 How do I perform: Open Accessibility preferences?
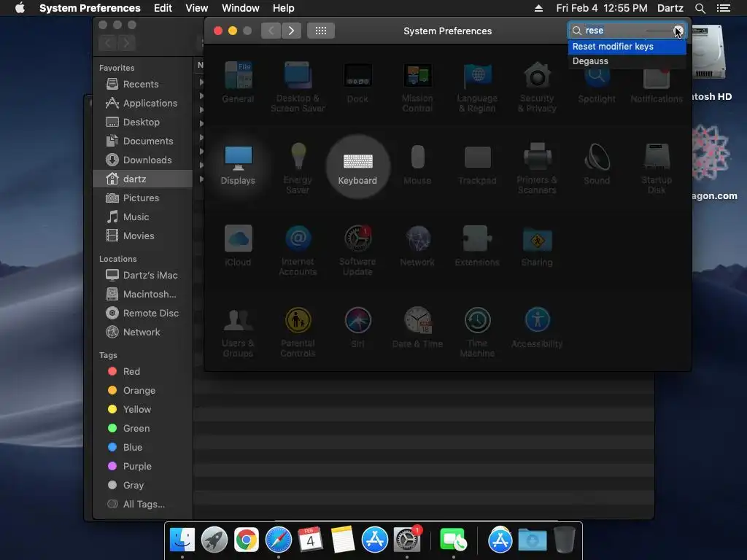(x=537, y=327)
